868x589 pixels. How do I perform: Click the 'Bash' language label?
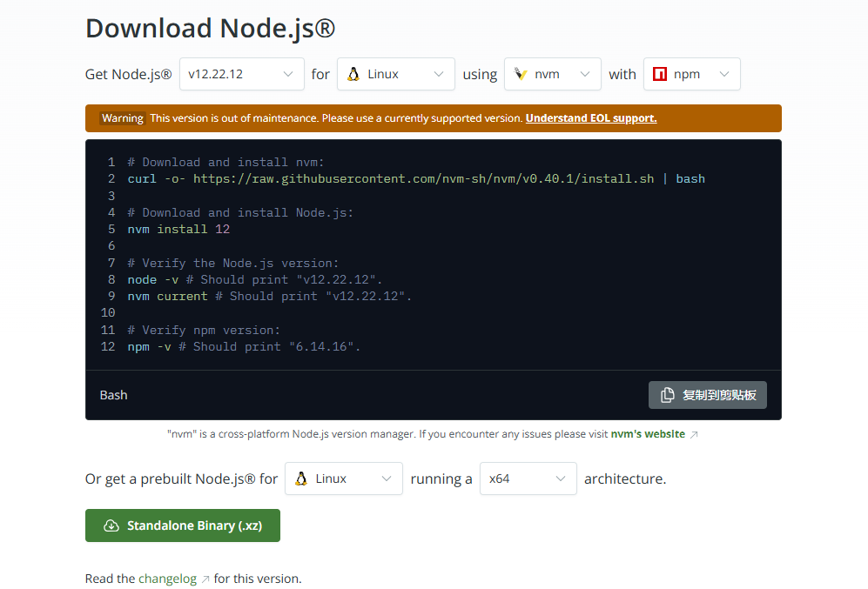pyautogui.click(x=113, y=395)
